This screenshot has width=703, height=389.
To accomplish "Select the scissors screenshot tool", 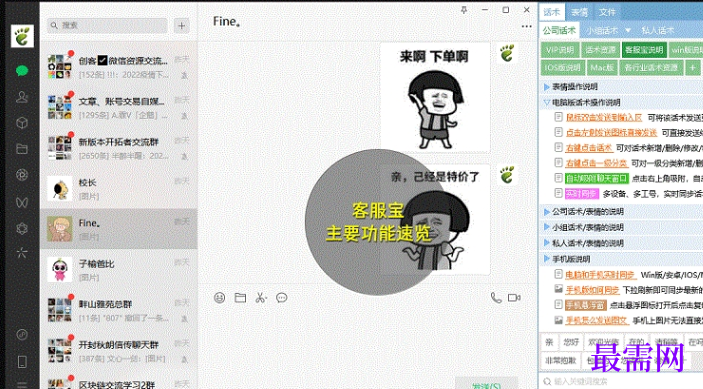I will click(261, 298).
